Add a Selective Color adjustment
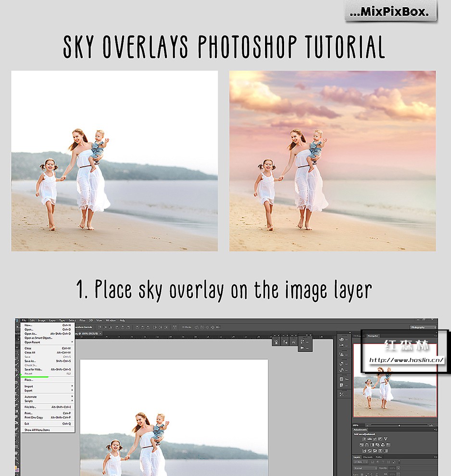The width and height of the screenshot is (451, 476). (x=380, y=451)
